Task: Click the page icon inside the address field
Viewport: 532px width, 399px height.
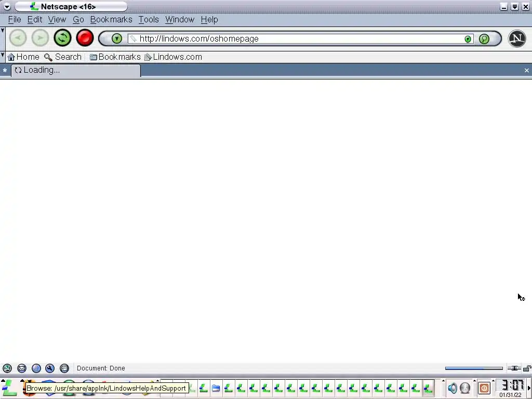Action: (134, 38)
